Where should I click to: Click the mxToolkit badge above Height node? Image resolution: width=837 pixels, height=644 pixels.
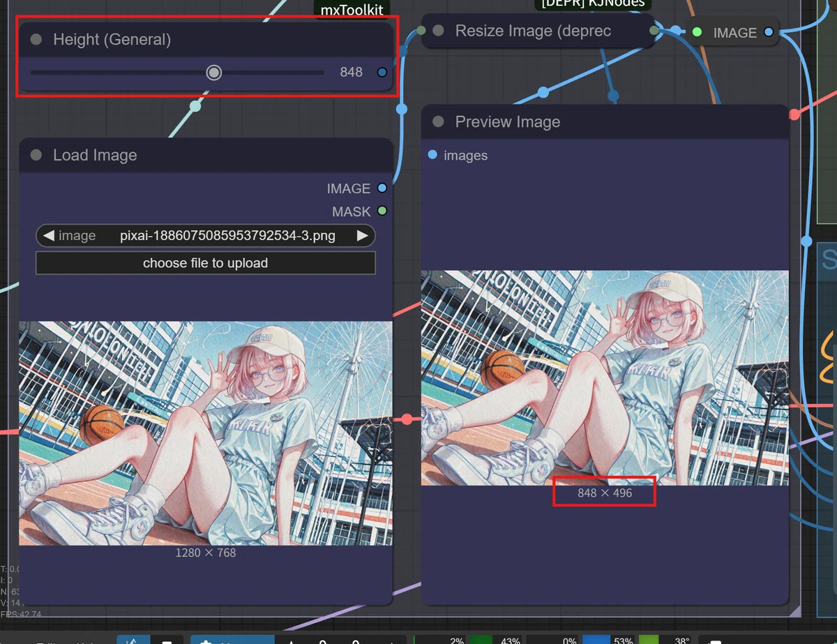(x=352, y=9)
